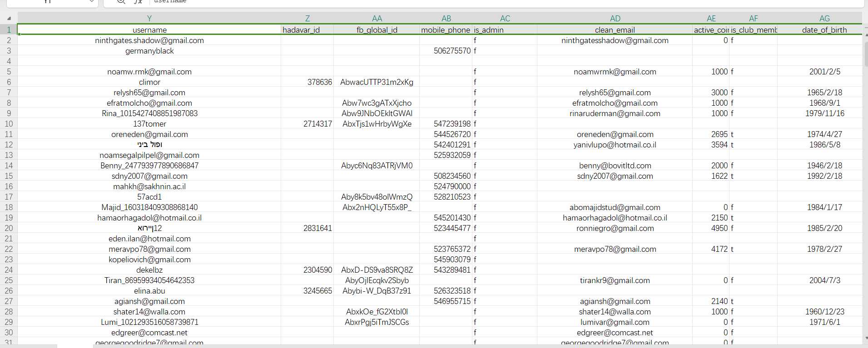Select the yanivlupo@hotmail.co.il cell

coord(615,145)
